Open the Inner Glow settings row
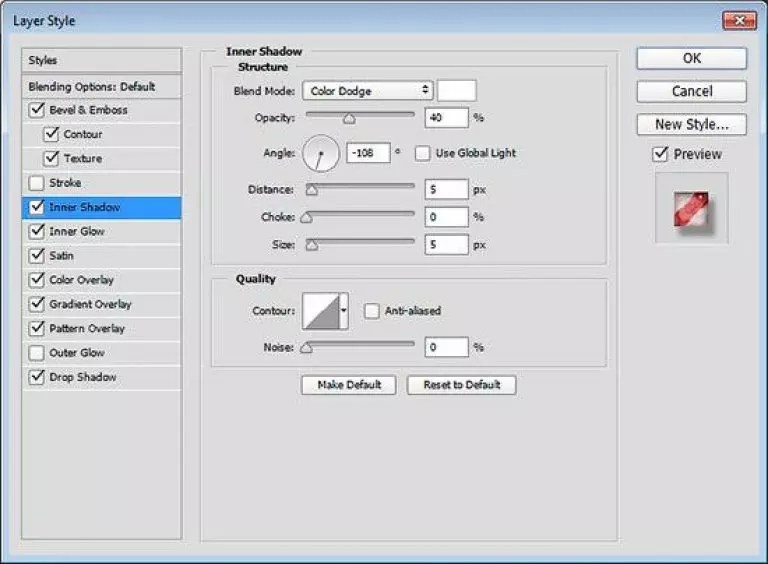Viewport: 768px width, 564px height. click(x=101, y=231)
